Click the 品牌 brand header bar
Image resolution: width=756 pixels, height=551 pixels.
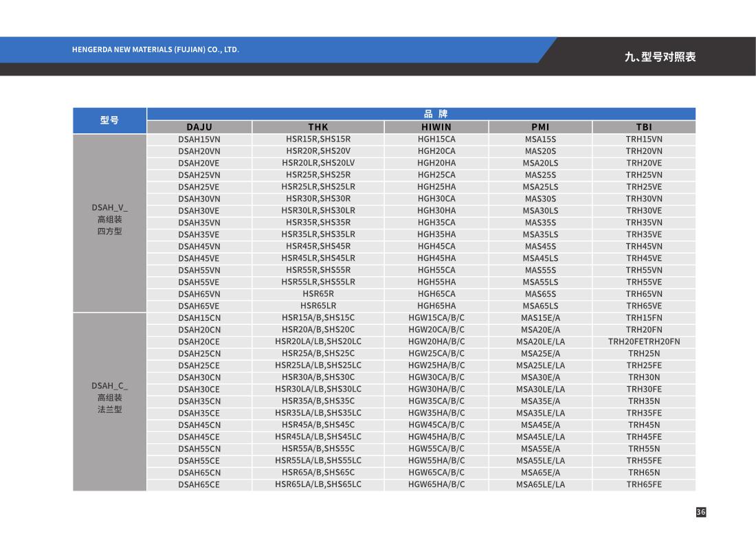[421, 114]
